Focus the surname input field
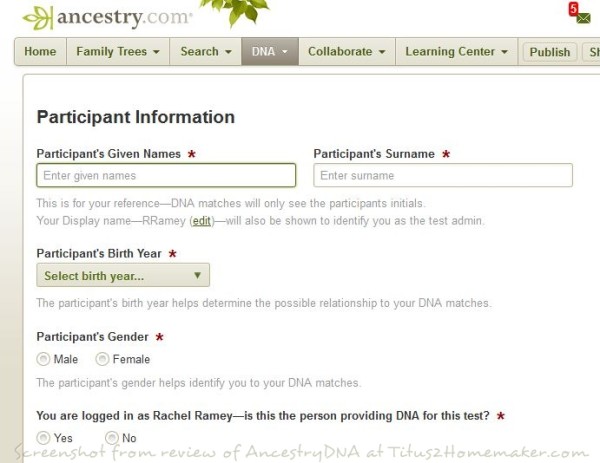 coord(443,176)
